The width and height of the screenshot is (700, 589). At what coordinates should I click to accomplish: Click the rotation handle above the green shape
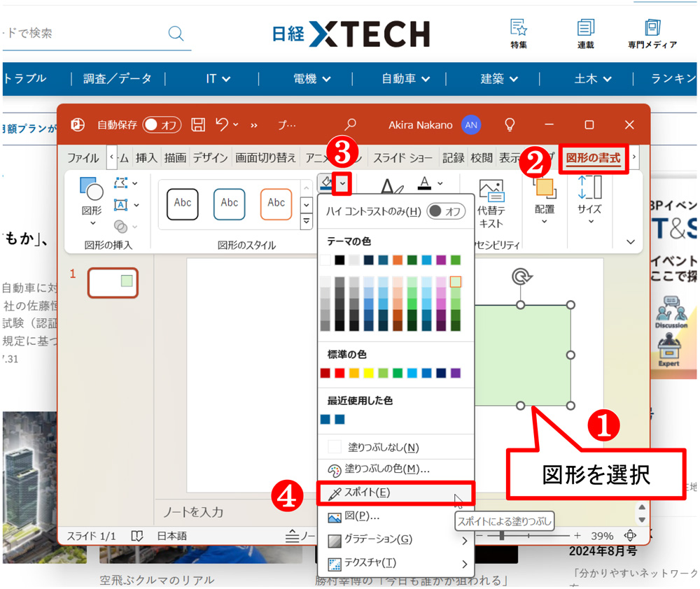click(x=521, y=277)
